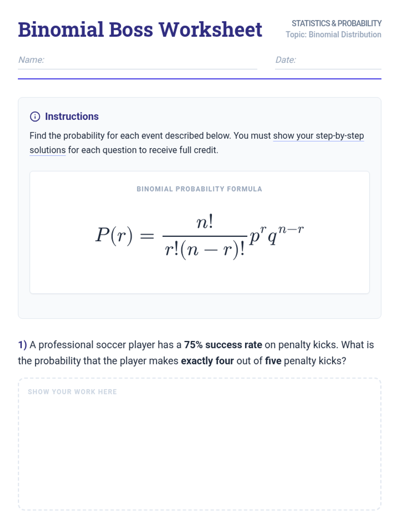Click the 'show your step-by-step' underlined text
The width and height of the screenshot is (399, 532).
318,136
